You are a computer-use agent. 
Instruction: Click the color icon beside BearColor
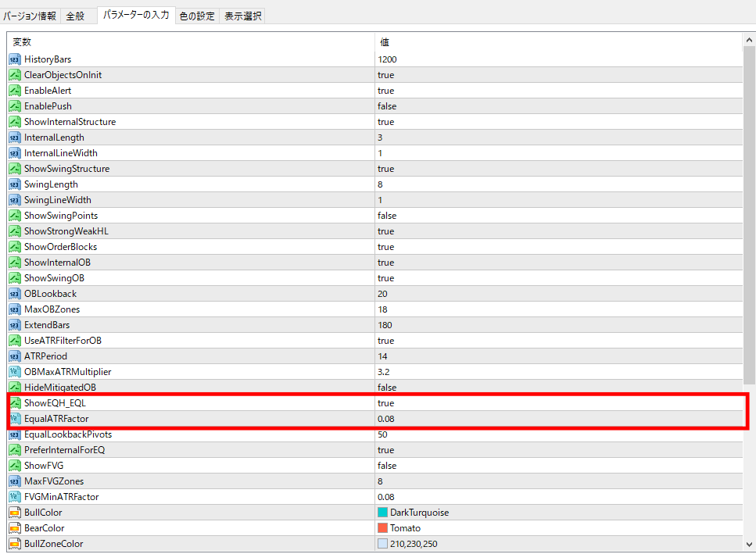(x=15, y=528)
